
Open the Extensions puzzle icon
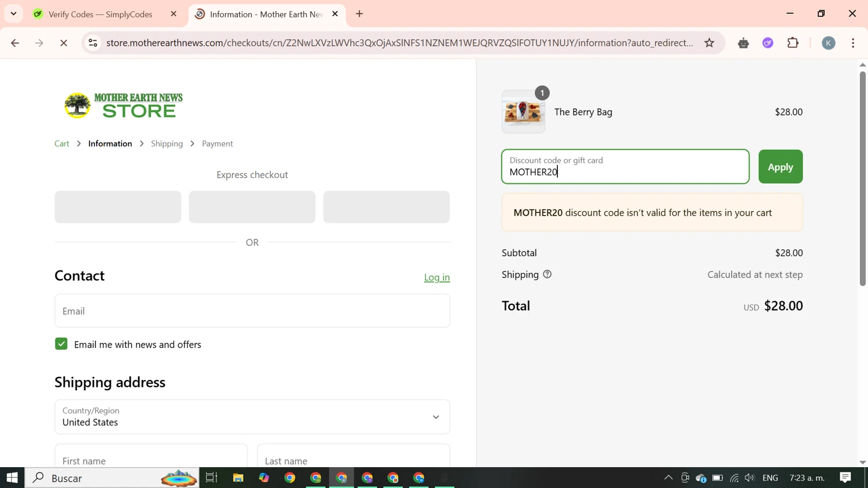793,43
